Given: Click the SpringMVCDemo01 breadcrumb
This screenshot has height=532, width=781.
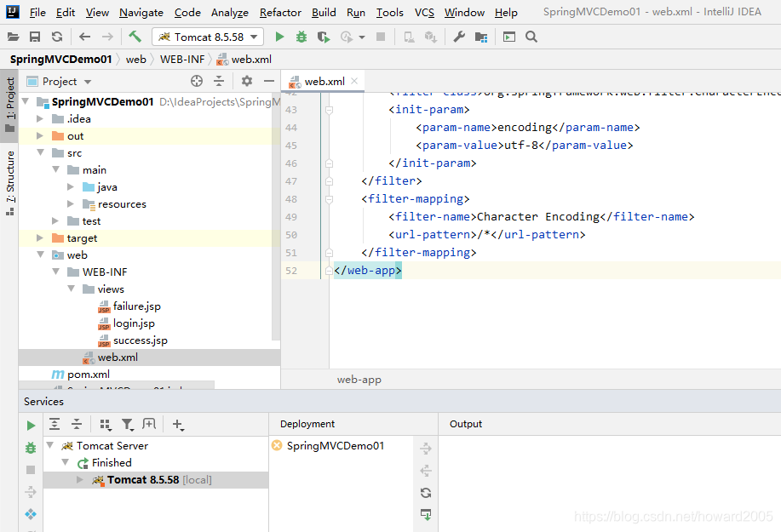Looking at the screenshot, I should (x=60, y=60).
